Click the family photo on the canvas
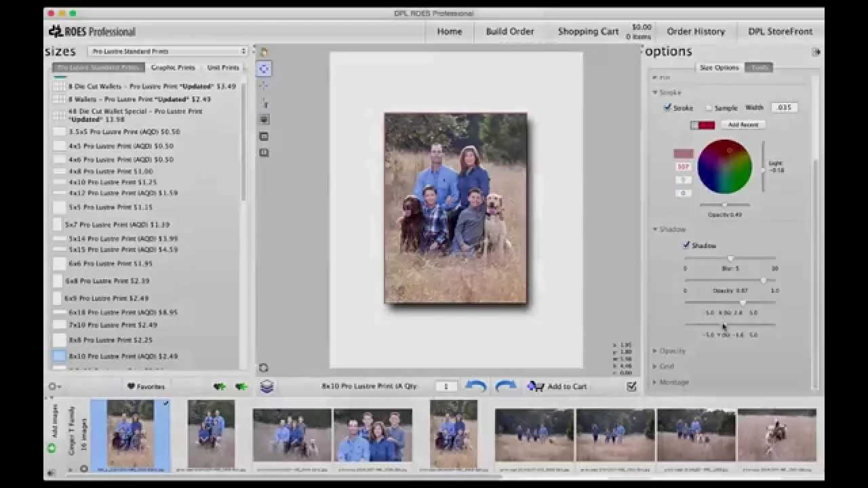The height and width of the screenshot is (488, 868). pyautogui.click(x=456, y=208)
